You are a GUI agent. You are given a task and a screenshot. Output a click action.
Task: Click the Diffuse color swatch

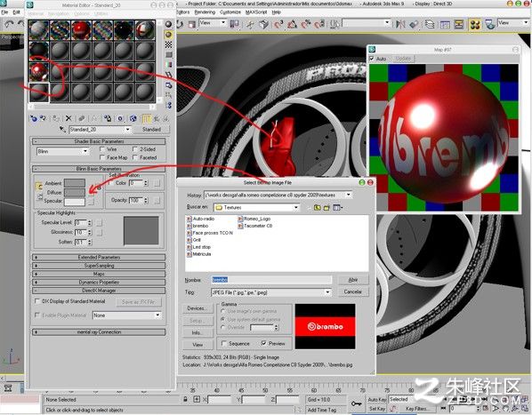click(x=75, y=193)
